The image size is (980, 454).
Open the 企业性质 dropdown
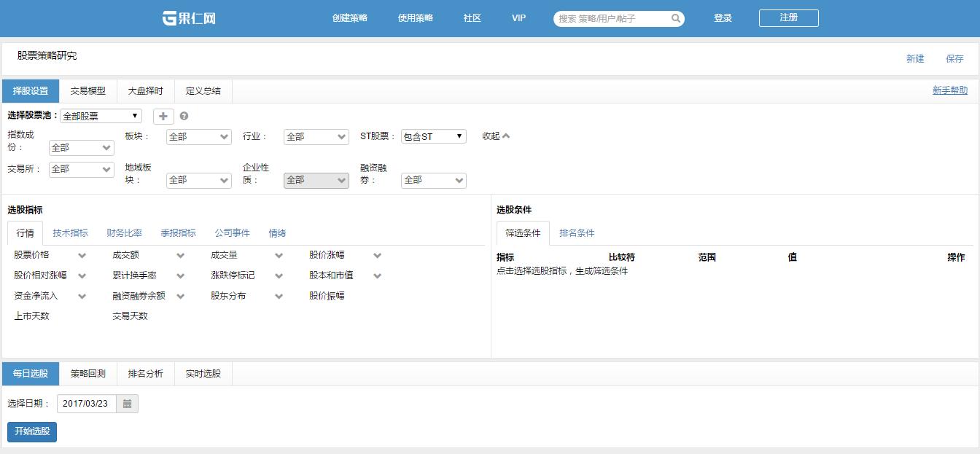pos(316,180)
